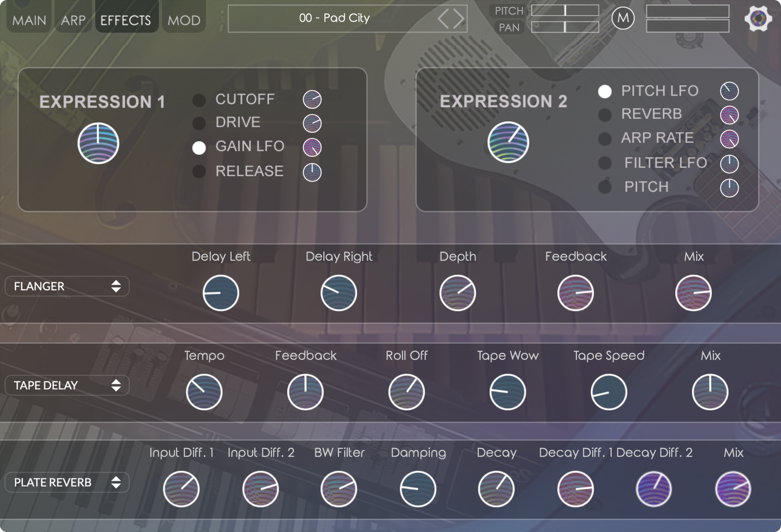Screen dimensions: 781x532
Task: Open the ARP tab
Action: coord(73,20)
